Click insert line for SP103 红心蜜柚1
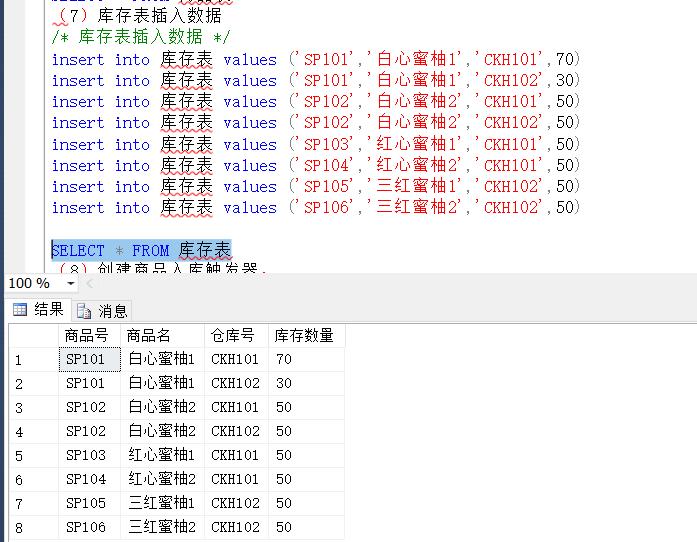The image size is (697, 542). (x=316, y=144)
